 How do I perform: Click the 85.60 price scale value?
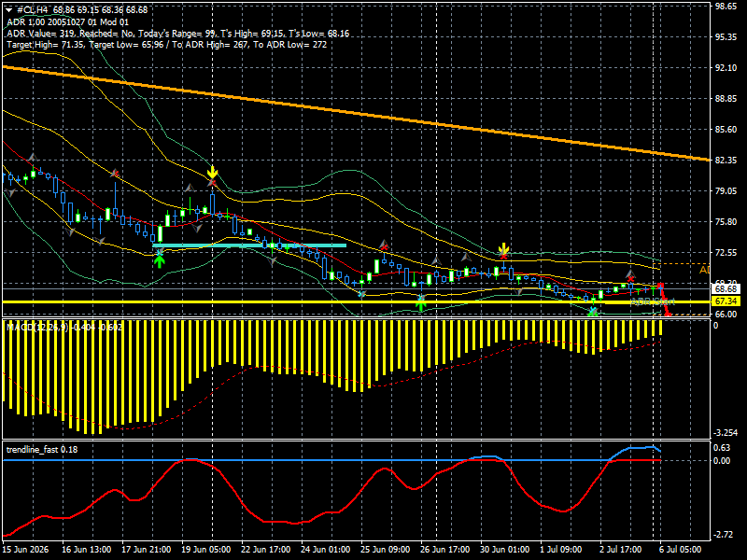726,130
